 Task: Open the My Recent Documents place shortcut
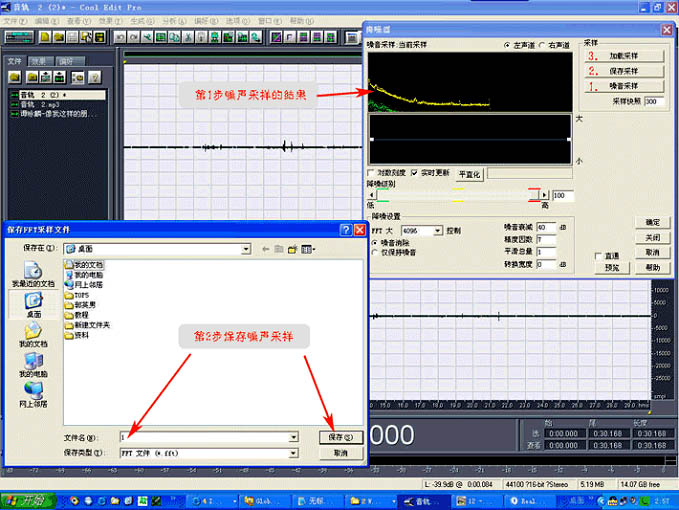point(33,275)
